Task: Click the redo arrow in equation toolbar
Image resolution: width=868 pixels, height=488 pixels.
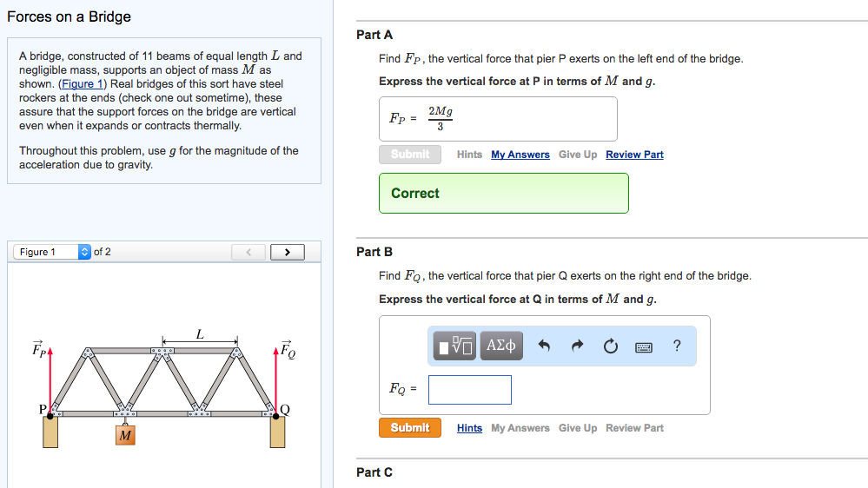Action: click(578, 346)
